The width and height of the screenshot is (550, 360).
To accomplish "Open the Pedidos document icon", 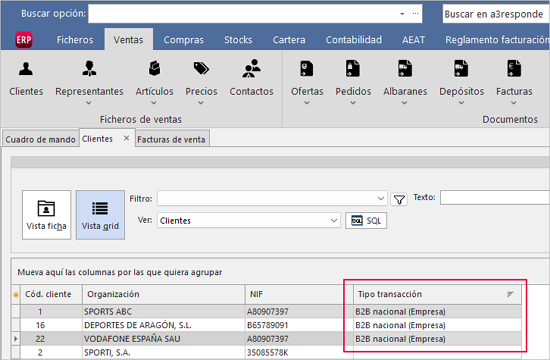I will (x=353, y=68).
